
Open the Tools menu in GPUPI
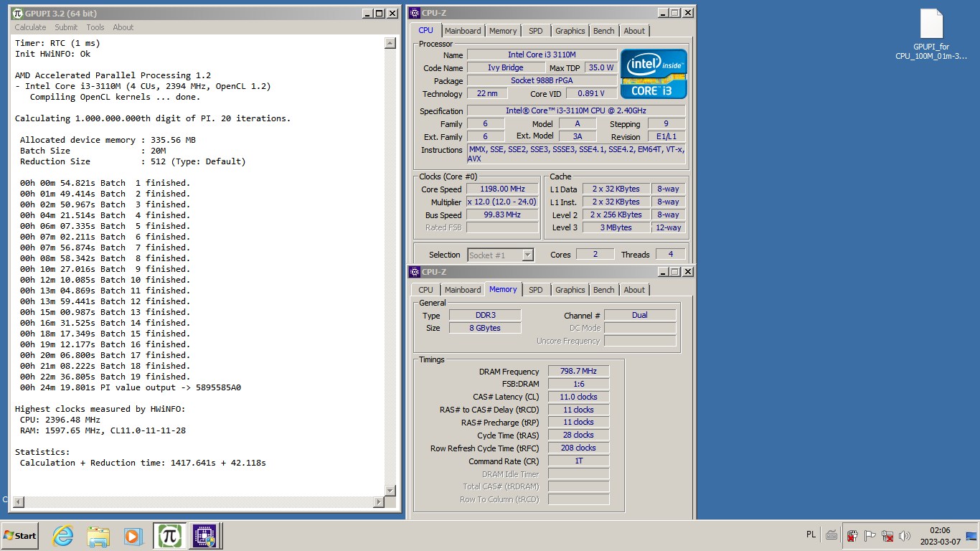pyautogui.click(x=95, y=27)
